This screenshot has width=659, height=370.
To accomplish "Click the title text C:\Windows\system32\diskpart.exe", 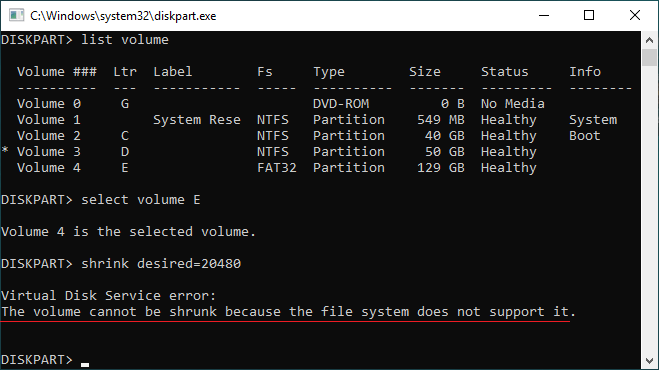I will [123, 16].
